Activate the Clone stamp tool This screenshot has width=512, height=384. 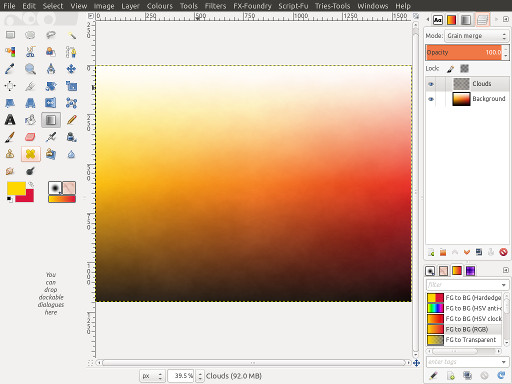click(x=10, y=154)
